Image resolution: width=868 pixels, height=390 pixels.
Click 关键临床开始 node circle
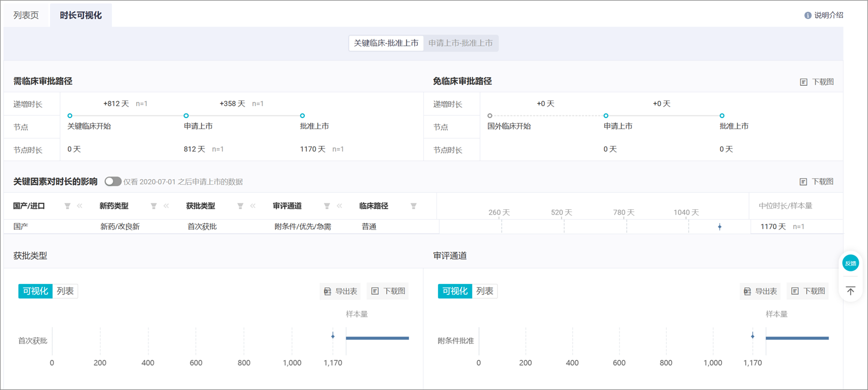(x=70, y=116)
